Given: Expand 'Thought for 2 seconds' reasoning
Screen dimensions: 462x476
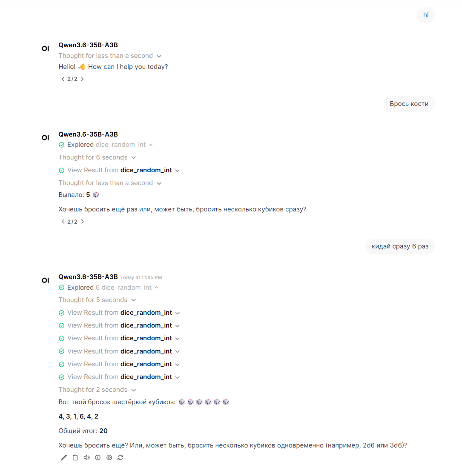Looking at the screenshot, I should coord(97,390).
